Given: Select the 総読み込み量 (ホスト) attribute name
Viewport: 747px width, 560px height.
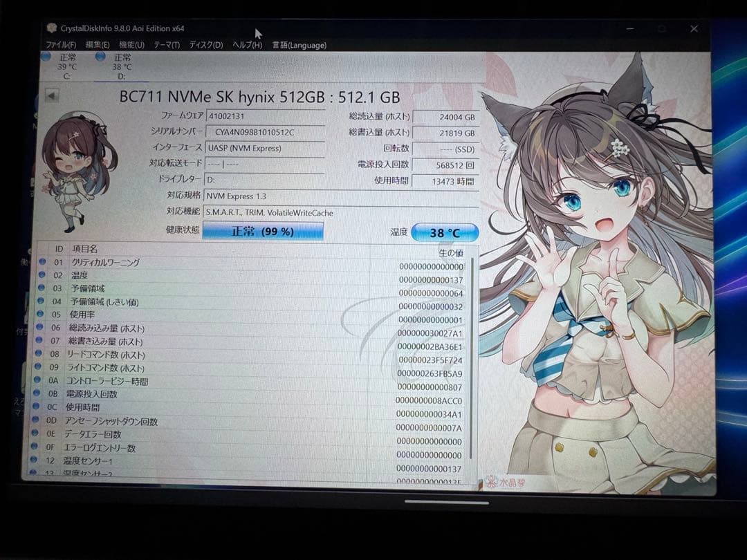Looking at the screenshot, I should click(x=107, y=328).
